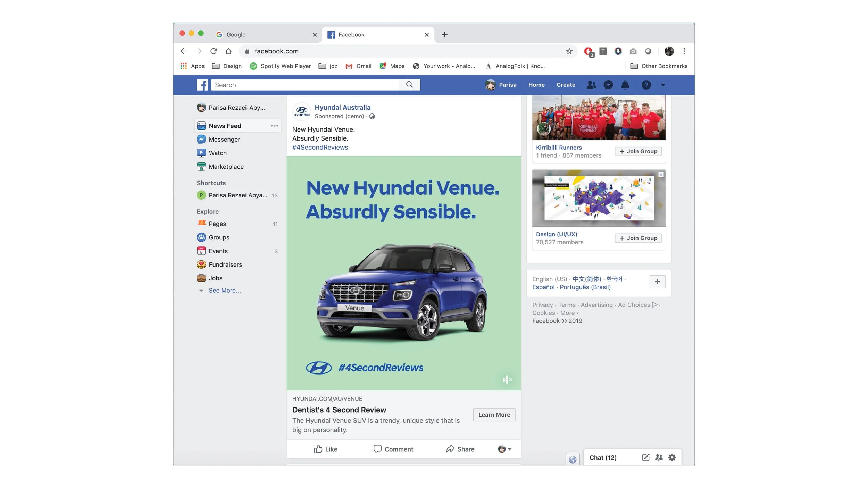Open the post-as identity dropdown

click(x=505, y=449)
